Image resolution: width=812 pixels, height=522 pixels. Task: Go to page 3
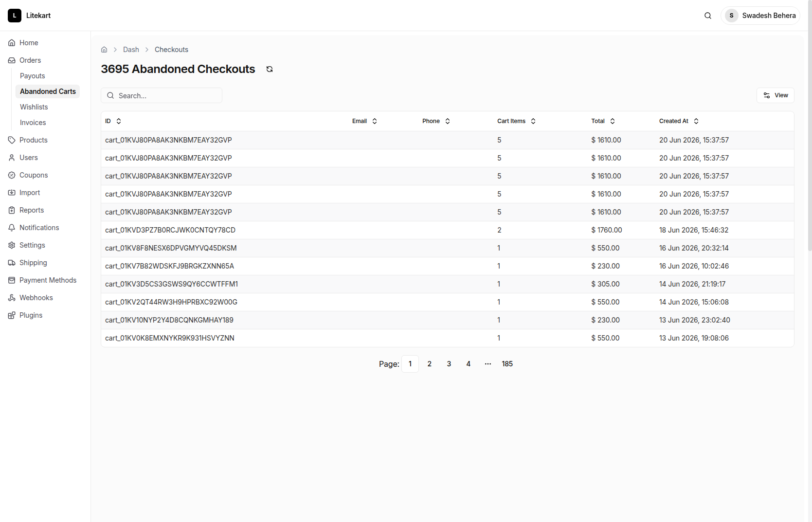[449, 364]
